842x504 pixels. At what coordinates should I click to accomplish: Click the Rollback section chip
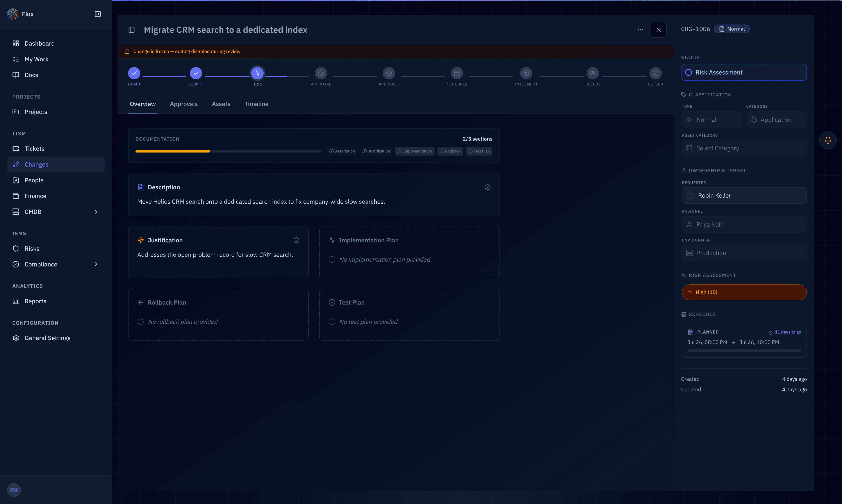450,151
